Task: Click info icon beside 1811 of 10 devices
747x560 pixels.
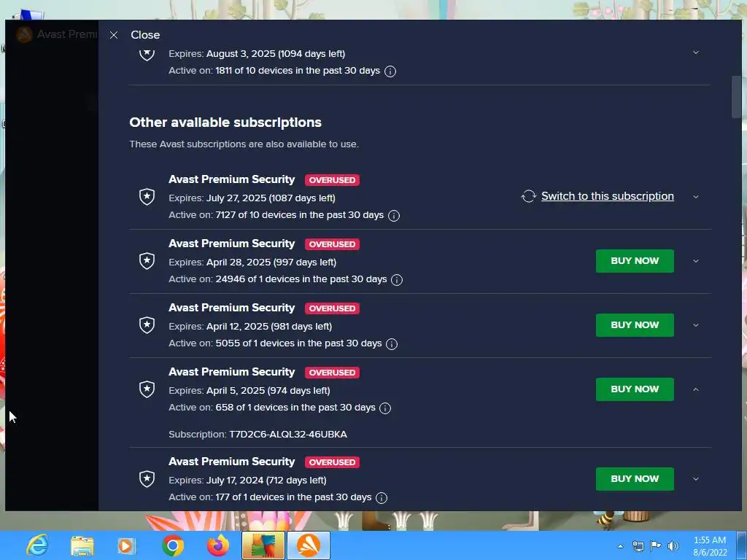Action: coord(390,71)
